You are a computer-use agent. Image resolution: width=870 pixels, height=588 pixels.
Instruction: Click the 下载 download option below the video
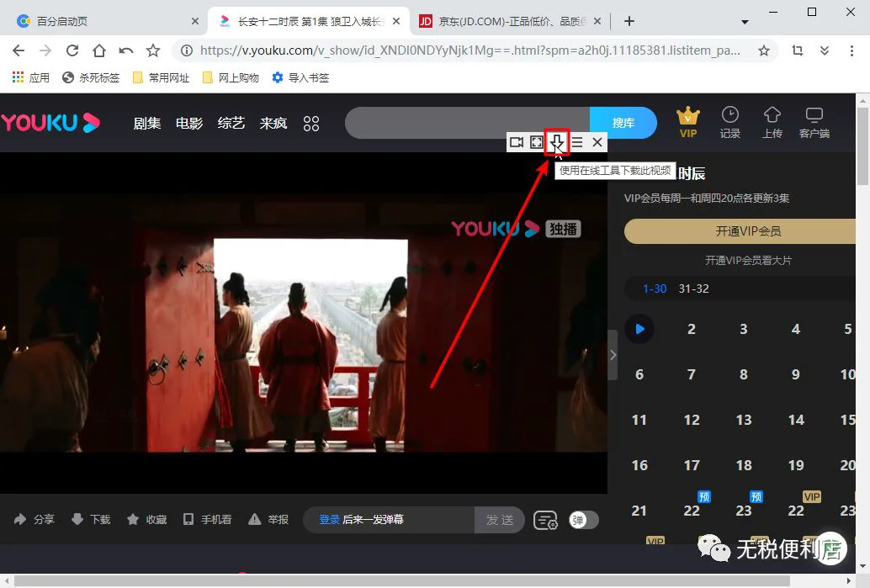(x=91, y=519)
